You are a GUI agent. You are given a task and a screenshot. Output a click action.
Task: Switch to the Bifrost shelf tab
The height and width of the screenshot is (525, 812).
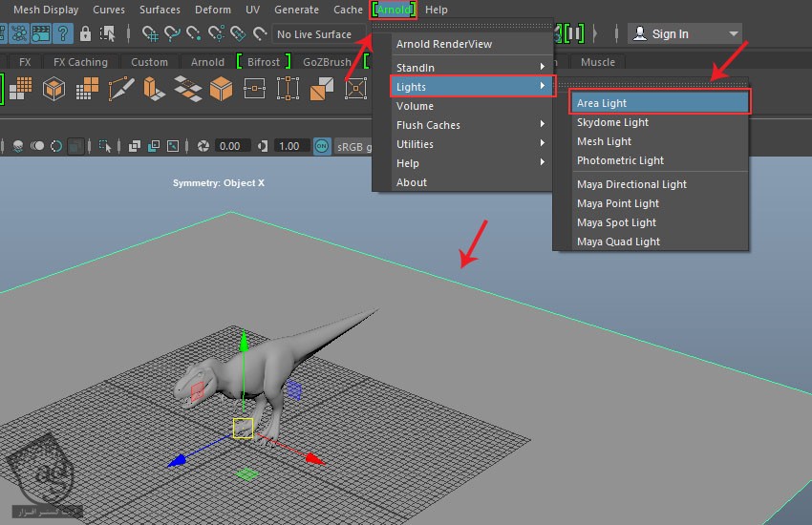pyautogui.click(x=263, y=62)
